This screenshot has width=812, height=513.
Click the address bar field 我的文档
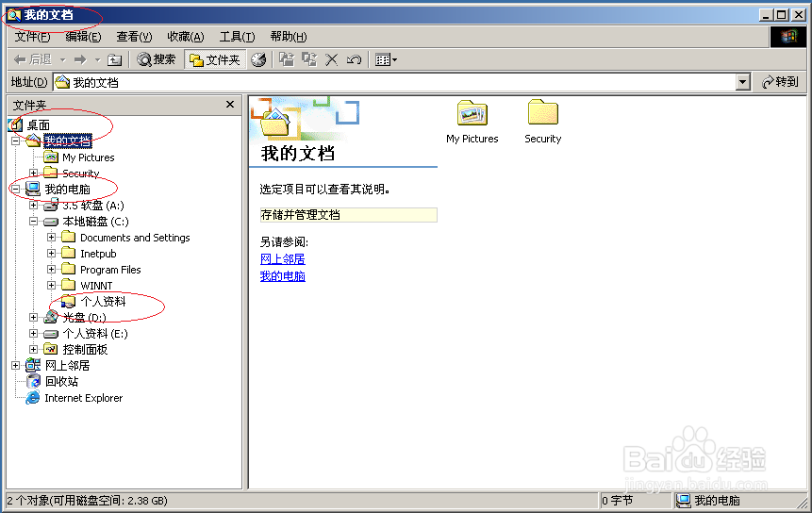[395, 82]
